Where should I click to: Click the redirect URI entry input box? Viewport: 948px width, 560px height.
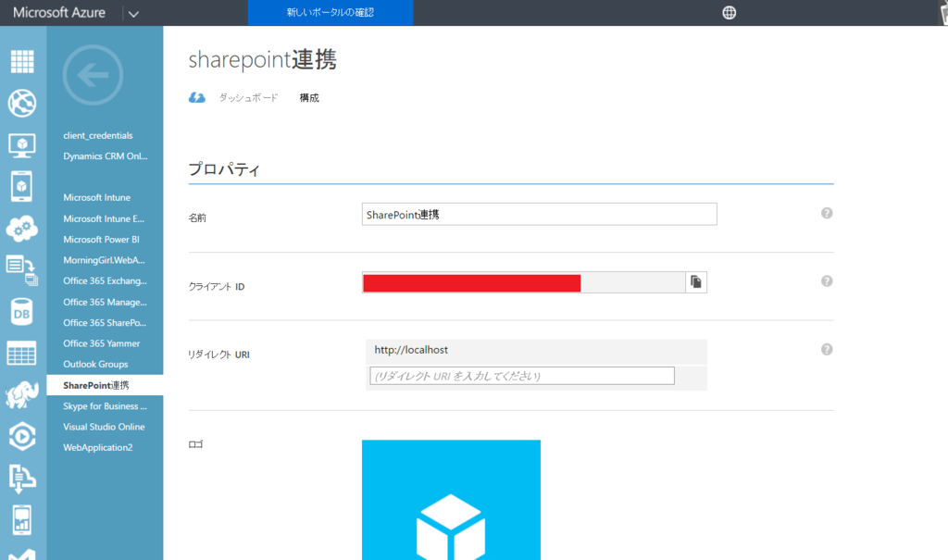[x=522, y=376]
